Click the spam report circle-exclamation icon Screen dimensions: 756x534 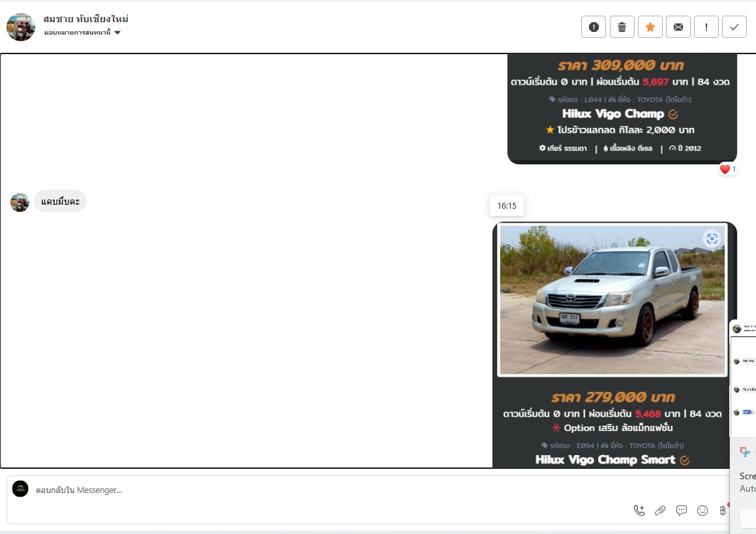pos(594,27)
